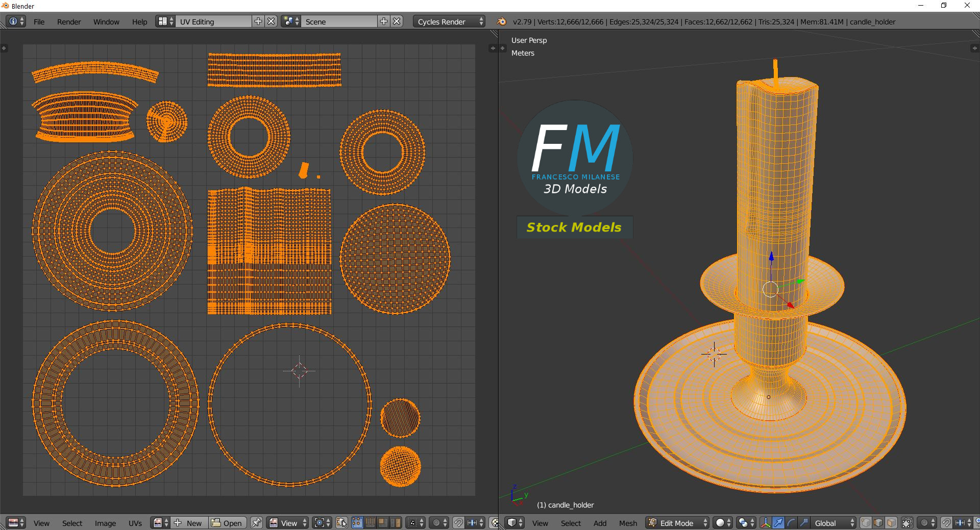Image resolution: width=980 pixels, height=530 pixels.
Task: Select mesh edge select mode
Action: coord(879,523)
